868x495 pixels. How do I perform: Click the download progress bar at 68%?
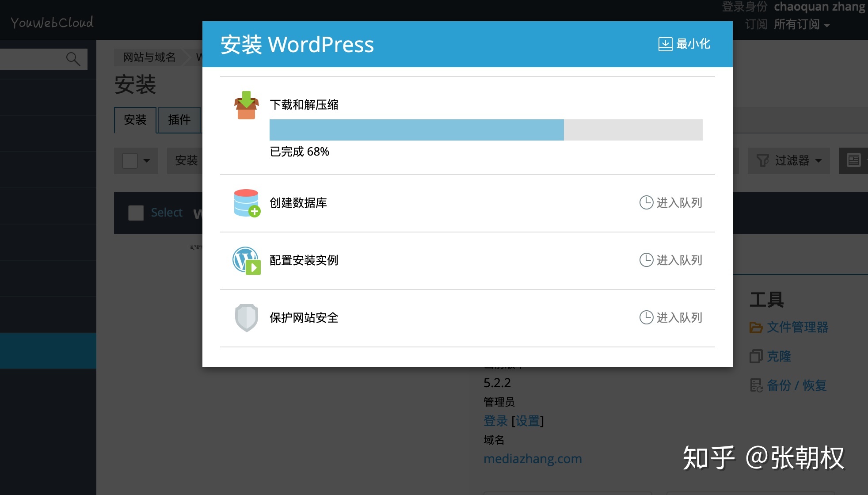(x=486, y=130)
